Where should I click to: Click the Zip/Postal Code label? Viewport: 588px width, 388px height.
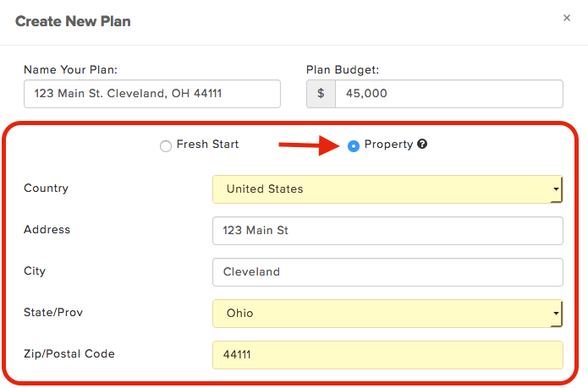click(69, 354)
